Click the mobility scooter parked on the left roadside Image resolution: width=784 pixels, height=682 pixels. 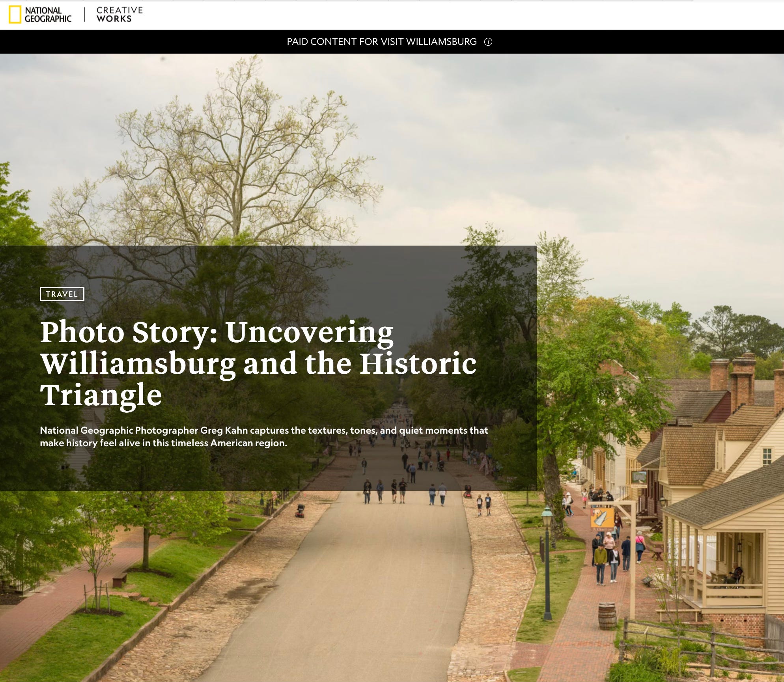click(300, 511)
